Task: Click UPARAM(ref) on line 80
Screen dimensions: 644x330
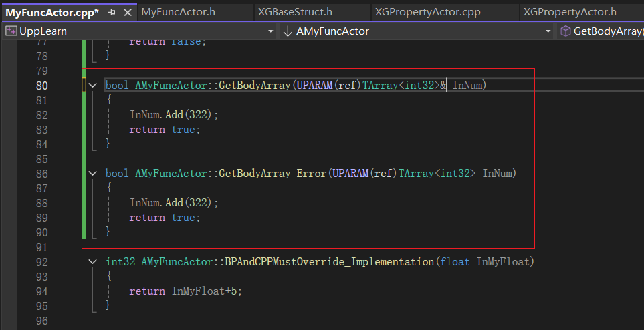Action: tap(328, 86)
